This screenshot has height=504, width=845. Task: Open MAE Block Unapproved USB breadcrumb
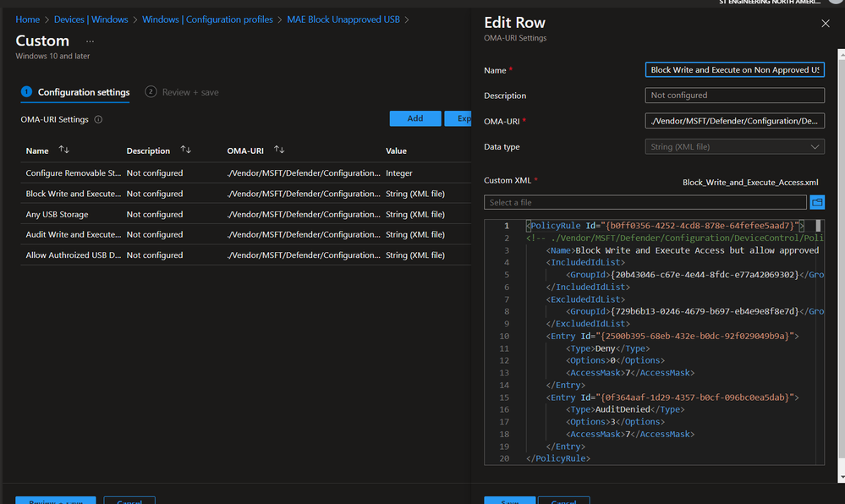tap(343, 19)
